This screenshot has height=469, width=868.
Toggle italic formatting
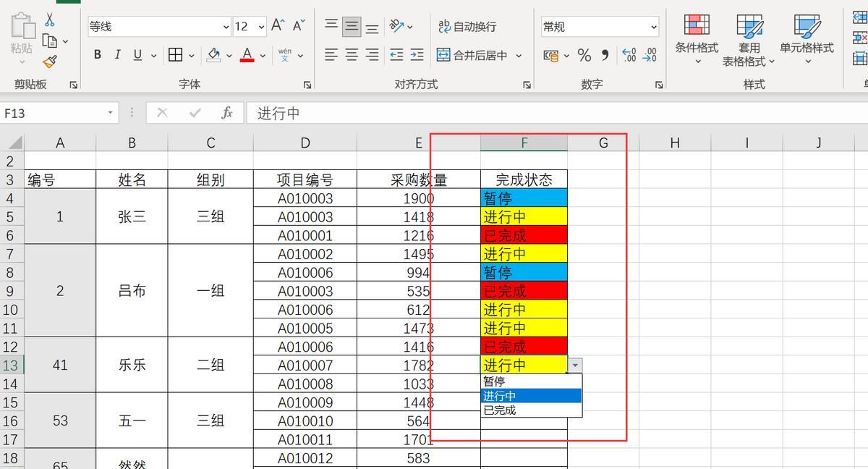117,54
